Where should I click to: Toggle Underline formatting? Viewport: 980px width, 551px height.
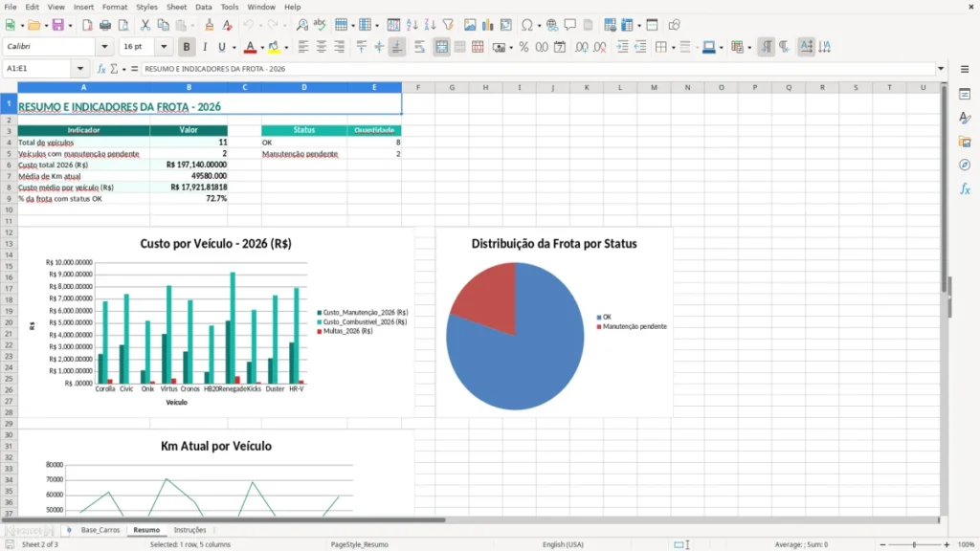point(221,47)
